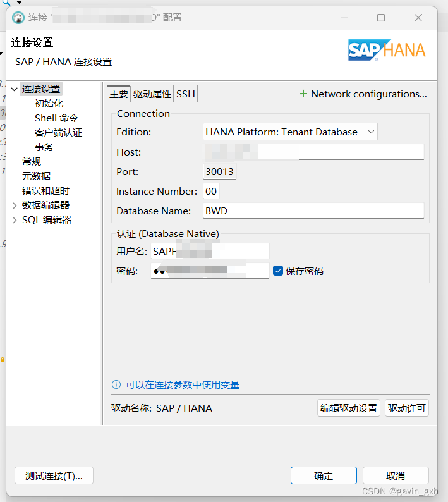
Task: Switch to the SSH tab
Action: (x=186, y=94)
